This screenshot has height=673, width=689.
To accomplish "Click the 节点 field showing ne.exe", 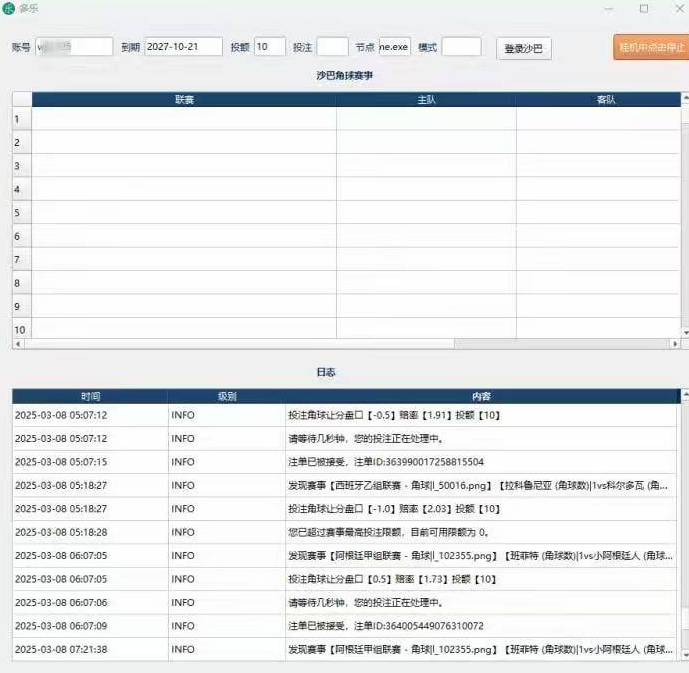I will click(x=394, y=47).
